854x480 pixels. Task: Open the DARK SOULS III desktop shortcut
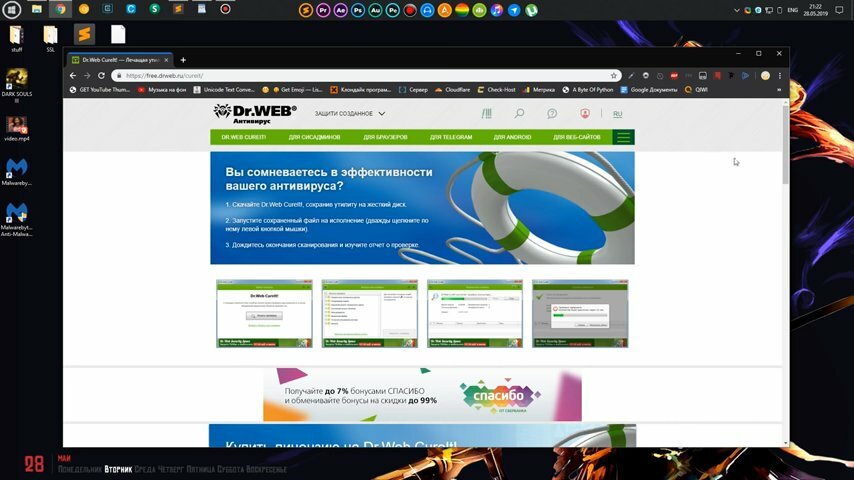(16, 86)
